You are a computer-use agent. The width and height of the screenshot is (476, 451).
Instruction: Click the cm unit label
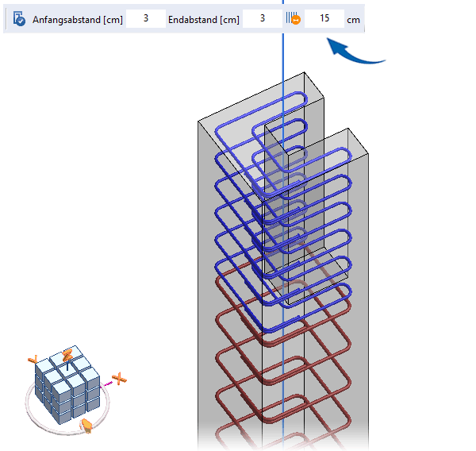[x=353, y=20]
